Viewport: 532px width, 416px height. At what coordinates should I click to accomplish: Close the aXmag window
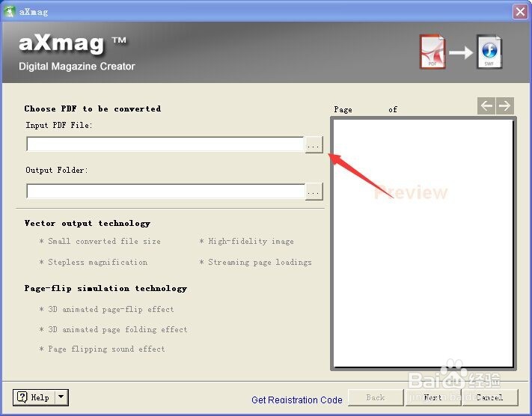tap(520, 11)
